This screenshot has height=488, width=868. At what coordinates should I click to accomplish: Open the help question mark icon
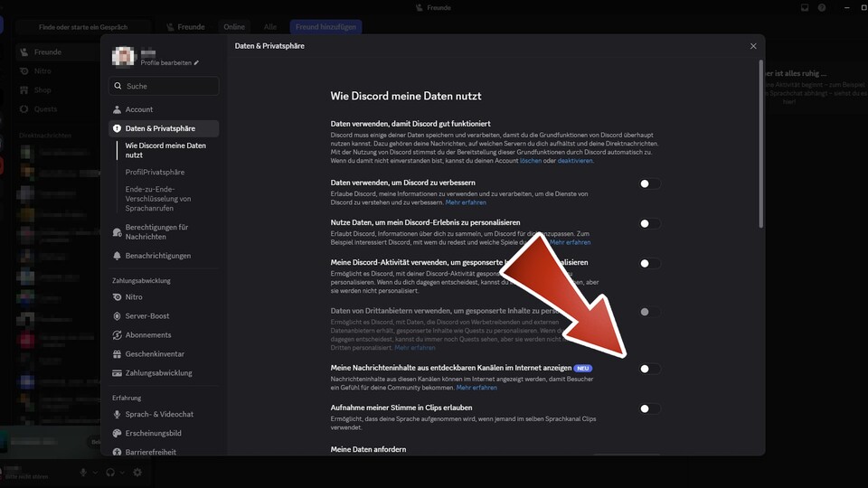[822, 8]
